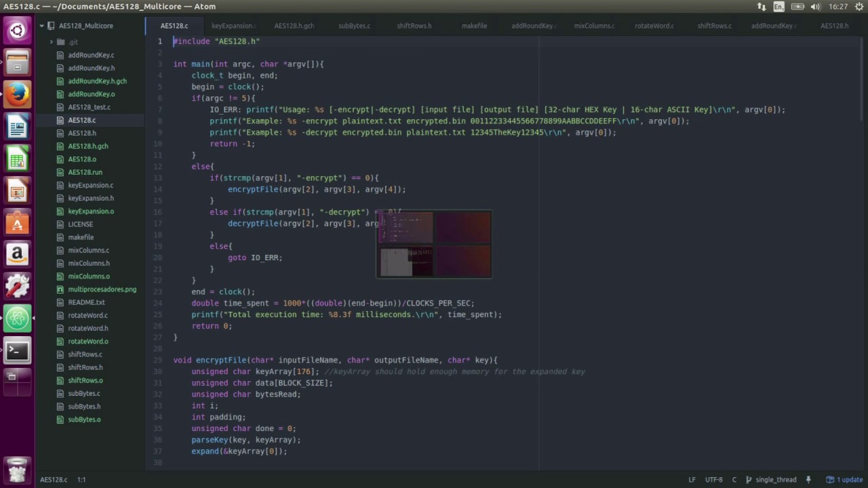
Task: Open subBytes.h in tree view
Action: [84, 407]
